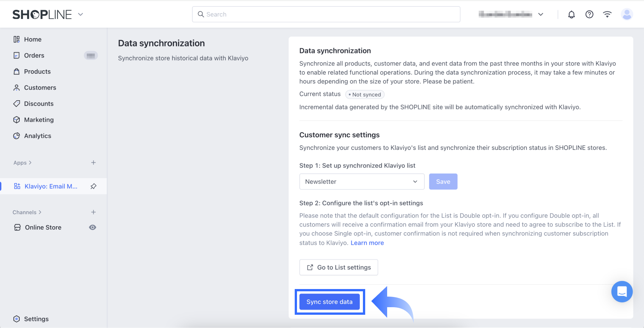View the Online Store via the eye icon
Screen dimensions: 644x328
pyautogui.click(x=92, y=227)
